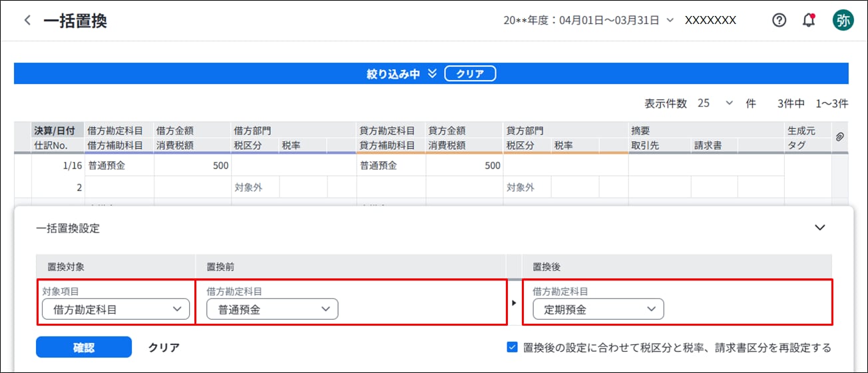Click the 決算/日付 column header
The width and height of the screenshot is (868, 373).
click(x=59, y=131)
